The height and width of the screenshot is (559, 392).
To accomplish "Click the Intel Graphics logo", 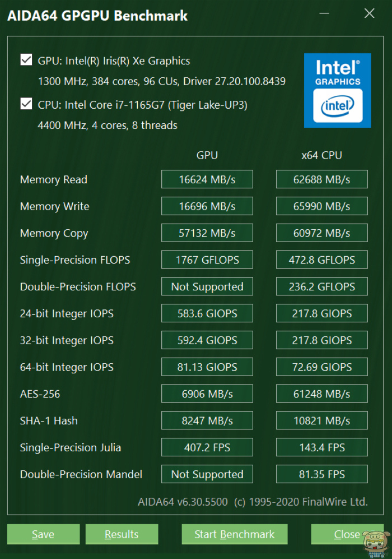I will pyautogui.click(x=337, y=90).
